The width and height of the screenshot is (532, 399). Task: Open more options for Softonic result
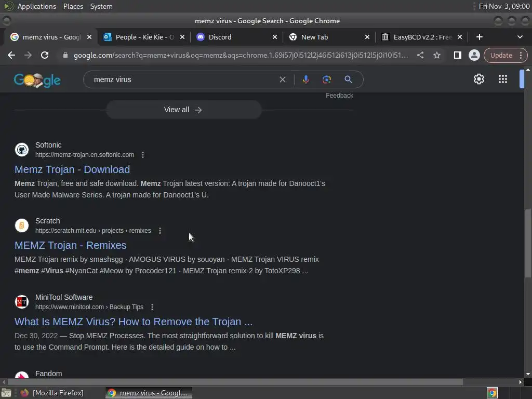click(143, 155)
